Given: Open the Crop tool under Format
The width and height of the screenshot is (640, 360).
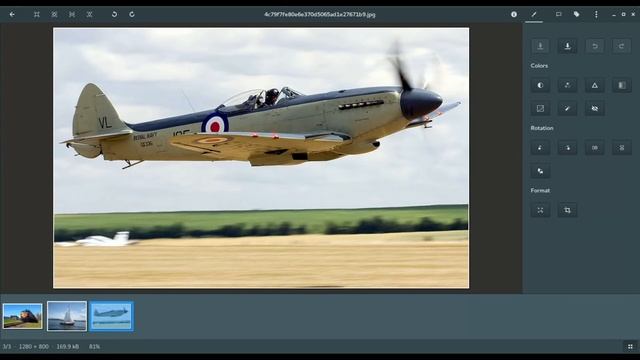Looking at the screenshot, I should 567,210.
